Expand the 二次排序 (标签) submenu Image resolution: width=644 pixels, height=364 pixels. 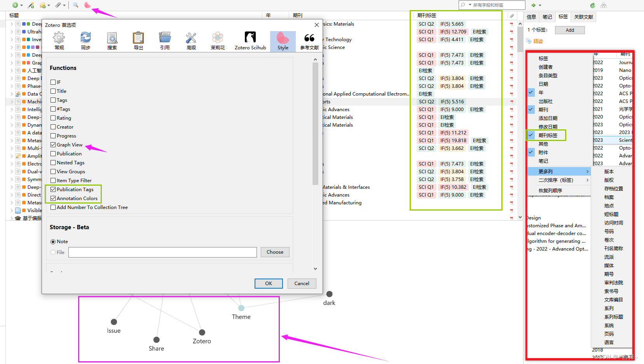(559, 180)
